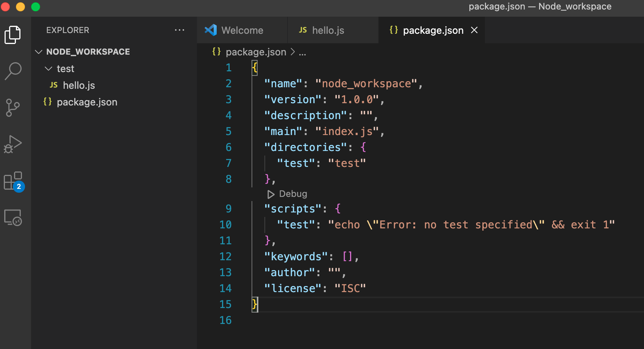Viewport: 644px width, 349px height.
Task: Click the "keywords" key
Action: (x=296, y=256)
